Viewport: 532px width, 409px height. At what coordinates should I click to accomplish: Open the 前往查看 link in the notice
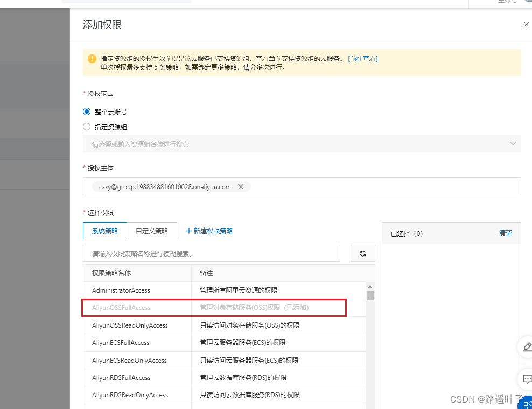pos(363,58)
